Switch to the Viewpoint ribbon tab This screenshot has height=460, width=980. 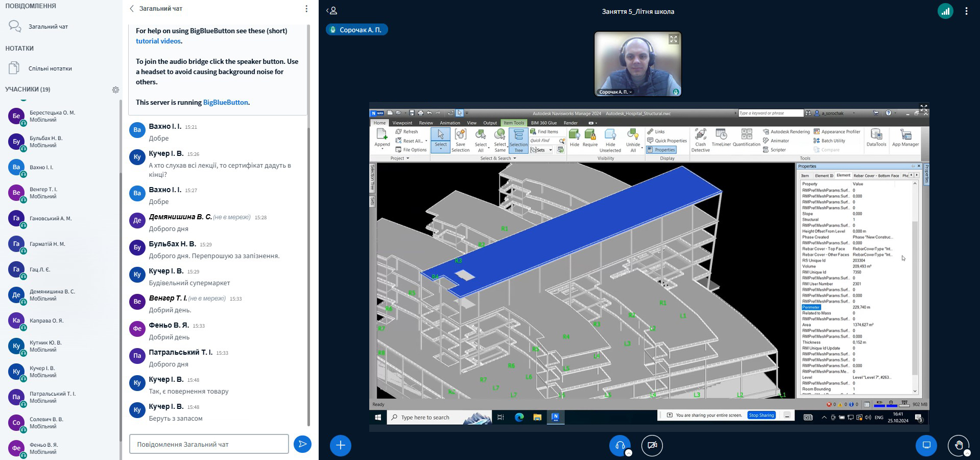402,123
